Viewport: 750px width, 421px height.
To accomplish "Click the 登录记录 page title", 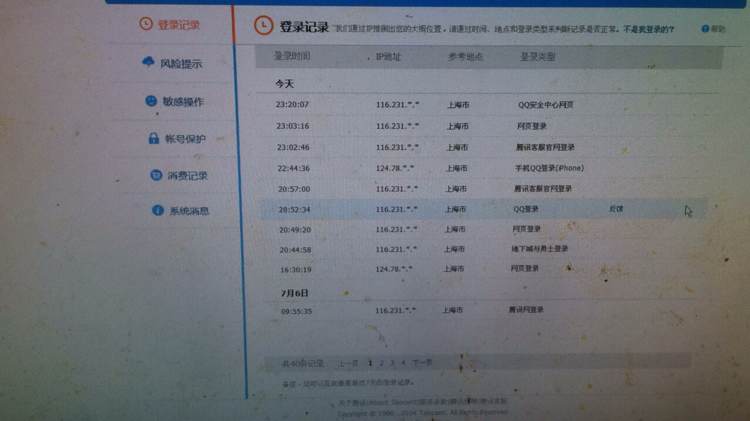I will 304,26.
